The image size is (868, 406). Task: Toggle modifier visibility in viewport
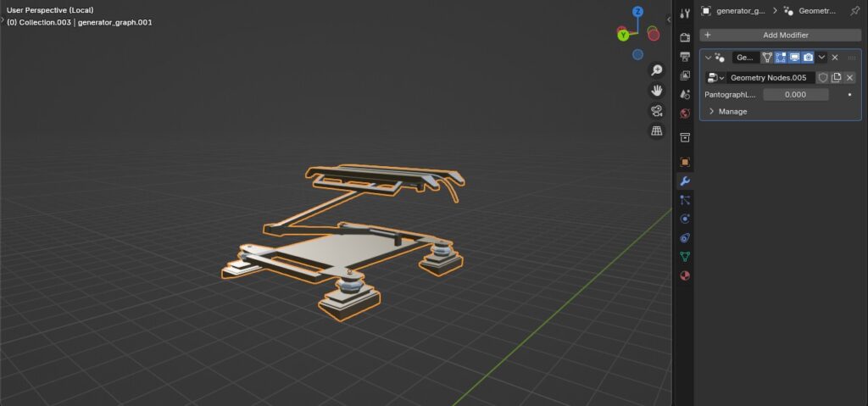[x=794, y=58]
